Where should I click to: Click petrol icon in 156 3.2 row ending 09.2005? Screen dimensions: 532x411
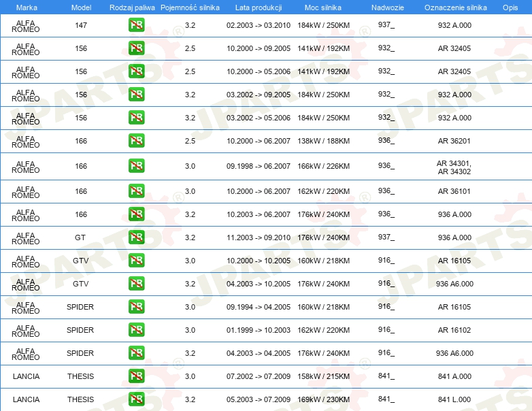(136, 95)
